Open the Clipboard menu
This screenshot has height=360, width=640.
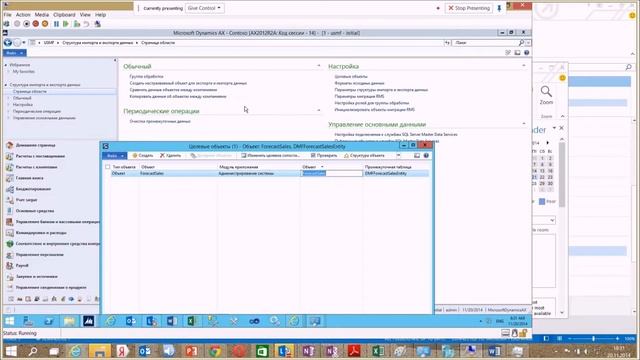pyautogui.click(x=64, y=15)
